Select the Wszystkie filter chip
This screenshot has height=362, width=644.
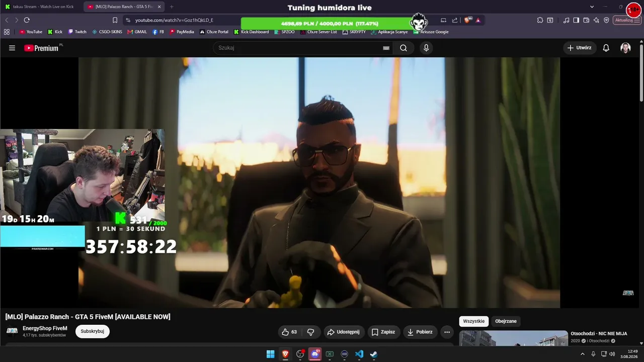(474, 321)
